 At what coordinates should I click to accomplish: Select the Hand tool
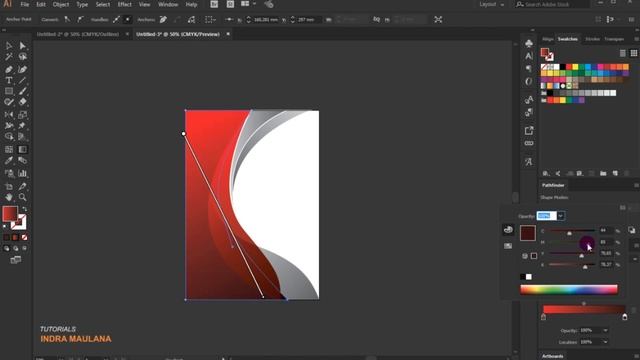(9, 198)
